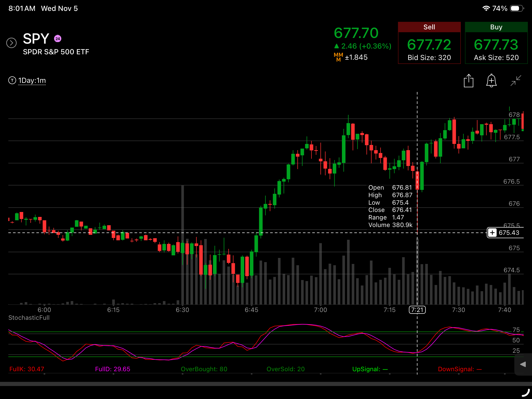The height and width of the screenshot is (399, 532).
Task: Tap the add alert bell icon
Action: click(491, 81)
